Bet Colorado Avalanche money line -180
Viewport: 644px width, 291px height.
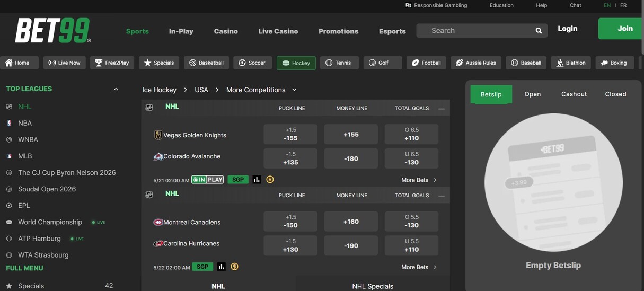click(351, 158)
